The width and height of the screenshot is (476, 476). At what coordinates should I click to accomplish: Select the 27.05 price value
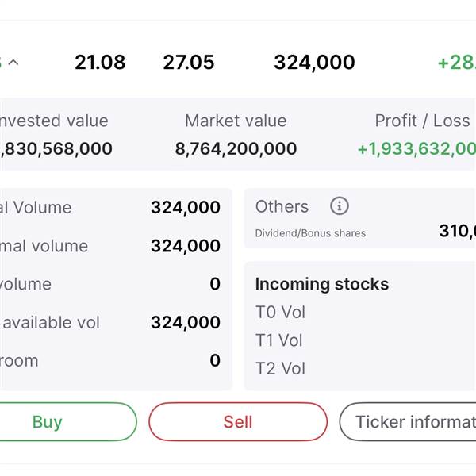189,63
